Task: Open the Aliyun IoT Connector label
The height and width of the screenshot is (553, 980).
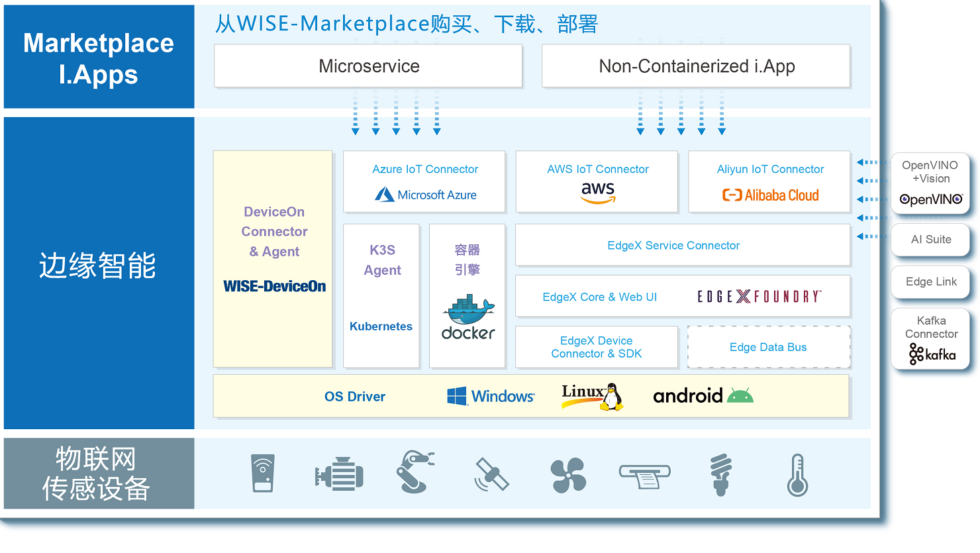Action: click(770, 169)
